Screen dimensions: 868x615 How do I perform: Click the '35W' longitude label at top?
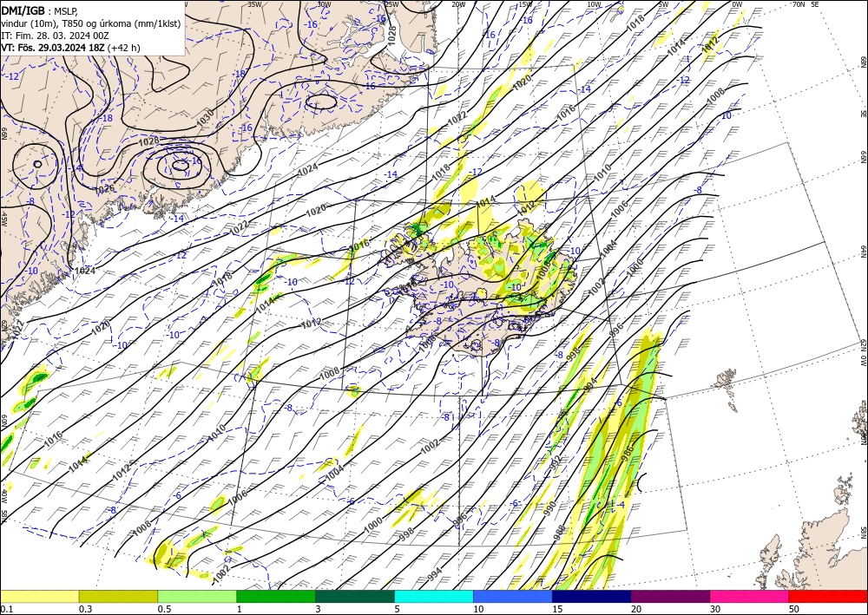click(254, 4)
